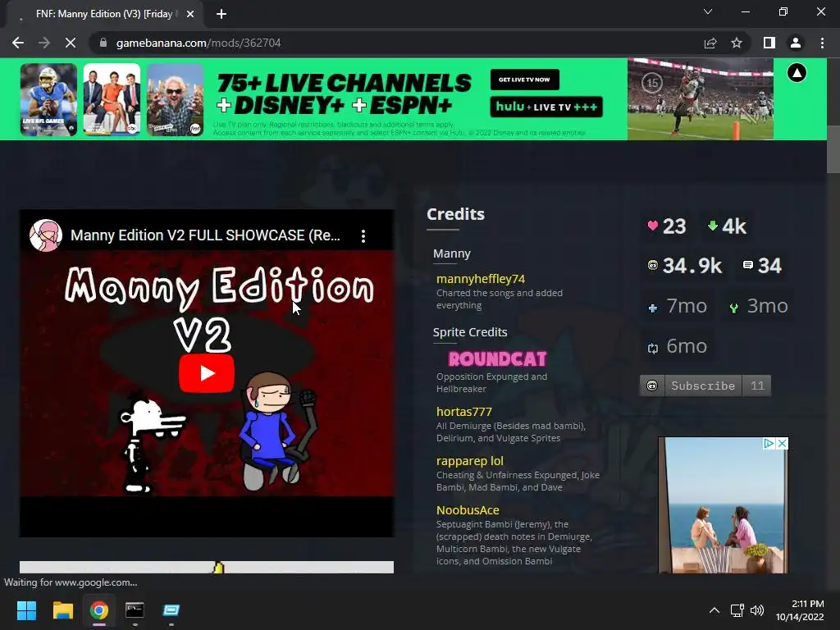Open mannyheffley74's profile
Screen dimensions: 840x630
[481, 279]
